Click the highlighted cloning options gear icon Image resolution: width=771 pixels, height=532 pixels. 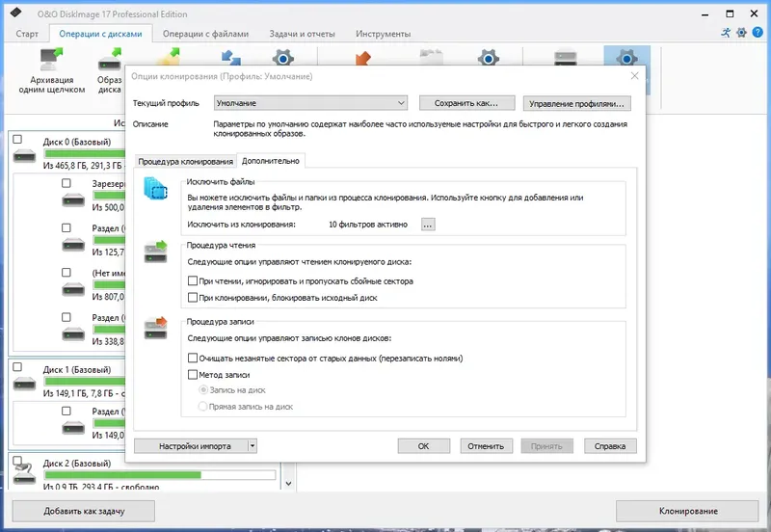pyautogui.click(x=626, y=58)
